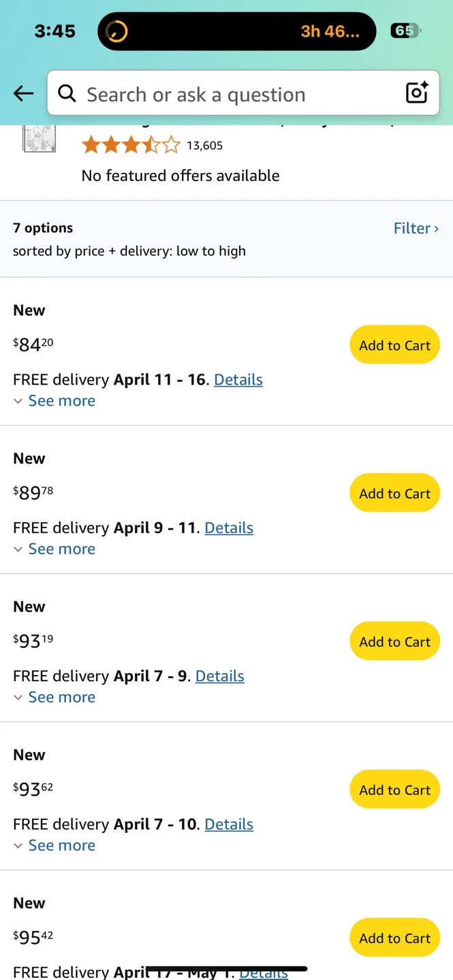Tap the back arrow icon
Screen dimensions: 453x980
(23, 94)
